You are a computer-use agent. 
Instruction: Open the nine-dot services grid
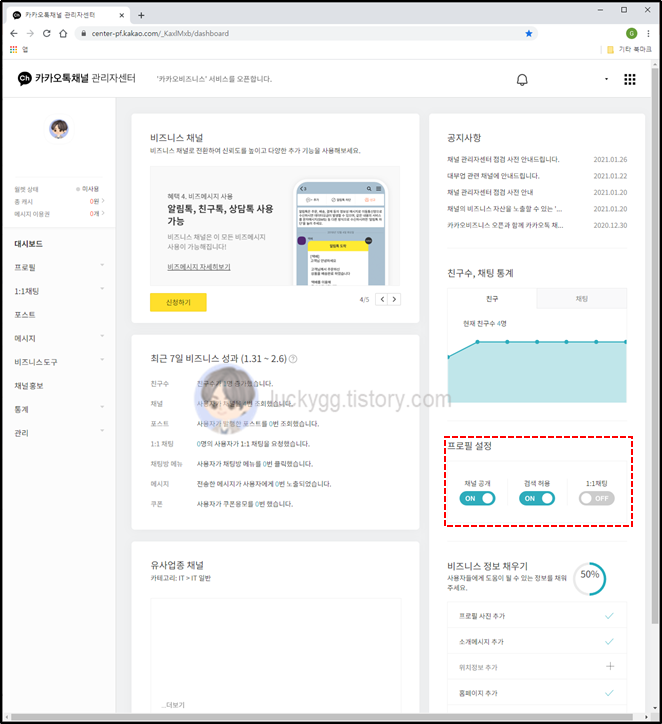[630, 79]
